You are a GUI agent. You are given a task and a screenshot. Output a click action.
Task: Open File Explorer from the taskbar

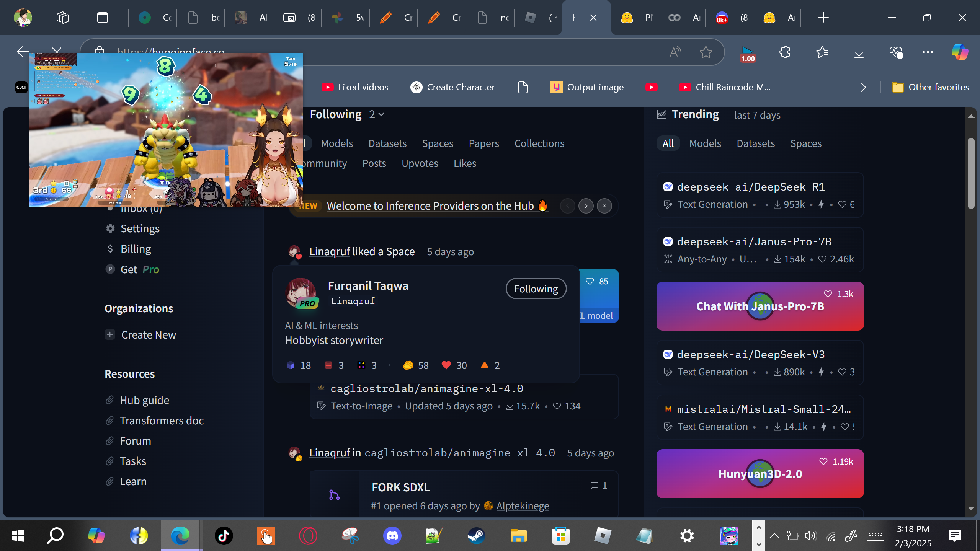coord(518,536)
